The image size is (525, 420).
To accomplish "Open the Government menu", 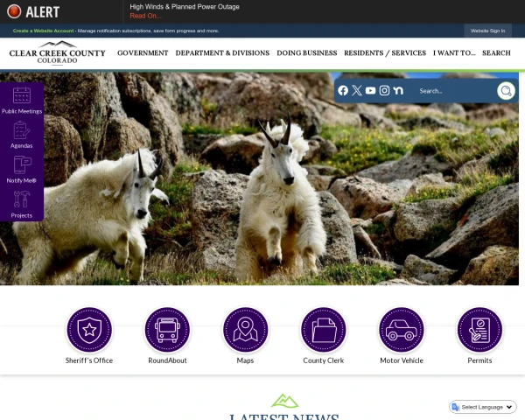I will coord(143,52).
